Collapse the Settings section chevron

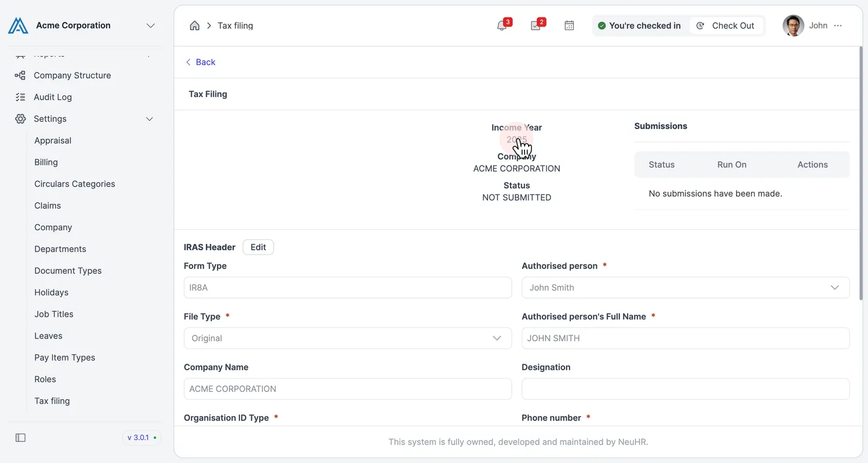pyautogui.click(x=149, y=119)
